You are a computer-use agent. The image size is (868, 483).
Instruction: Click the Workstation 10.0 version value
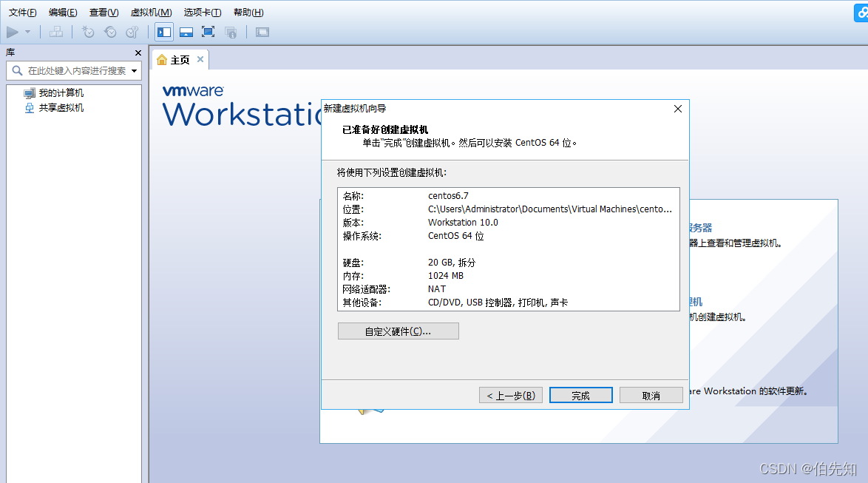463,222
